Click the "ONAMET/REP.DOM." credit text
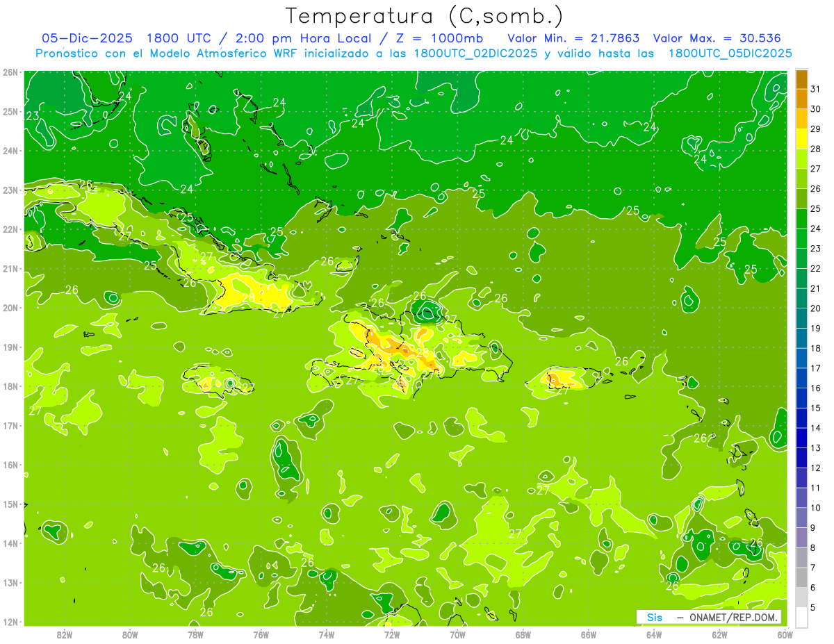The height and width of the screenshot is (644, 834). pos(735,617)
